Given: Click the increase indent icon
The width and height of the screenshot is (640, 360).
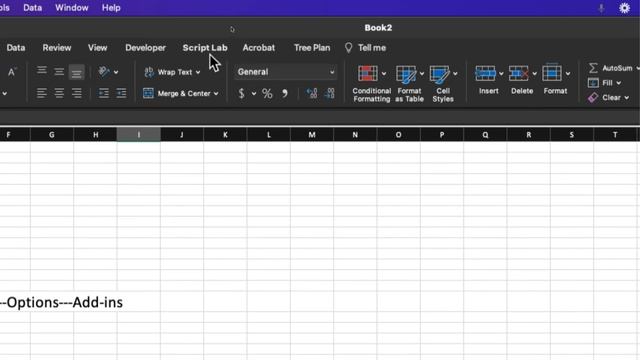Looking at the screenshot, I should (121, 93).
